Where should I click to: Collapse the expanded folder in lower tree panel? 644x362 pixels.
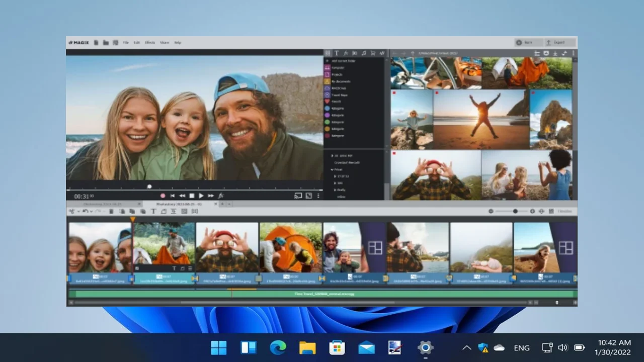(332, 169)
